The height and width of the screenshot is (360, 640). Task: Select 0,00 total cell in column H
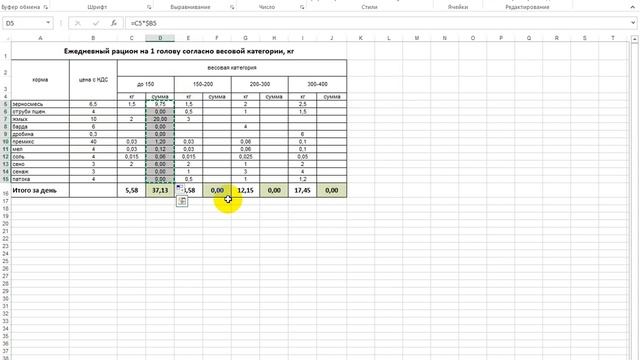click(274, 190)
